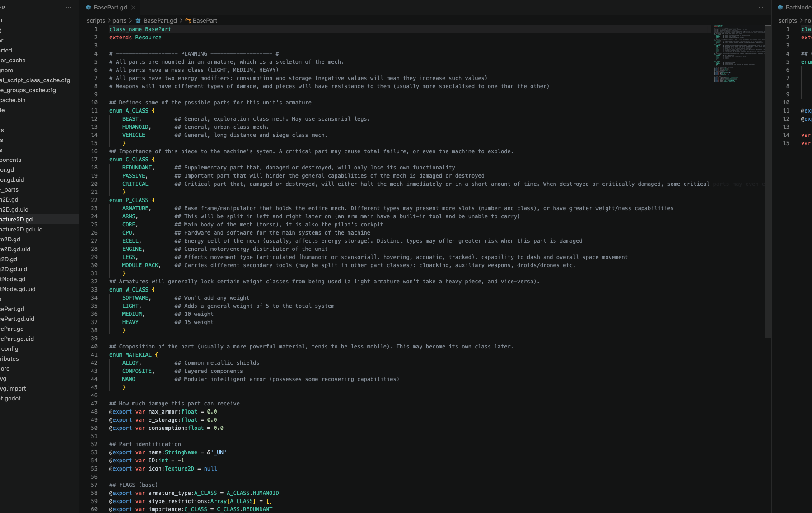Close the BasePart.gd editor tab

133,8
